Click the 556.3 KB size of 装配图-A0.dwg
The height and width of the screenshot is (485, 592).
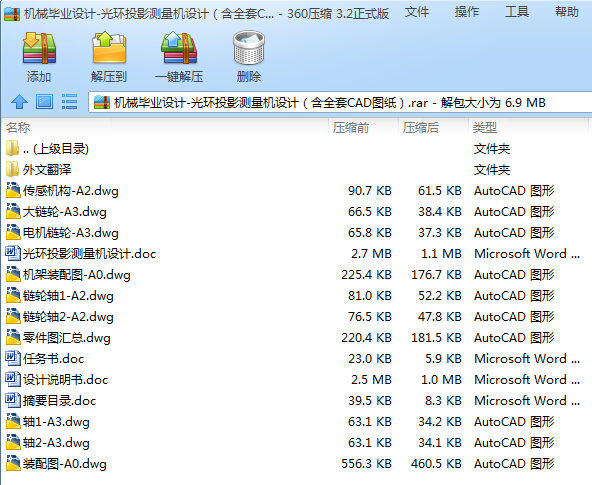366,464
